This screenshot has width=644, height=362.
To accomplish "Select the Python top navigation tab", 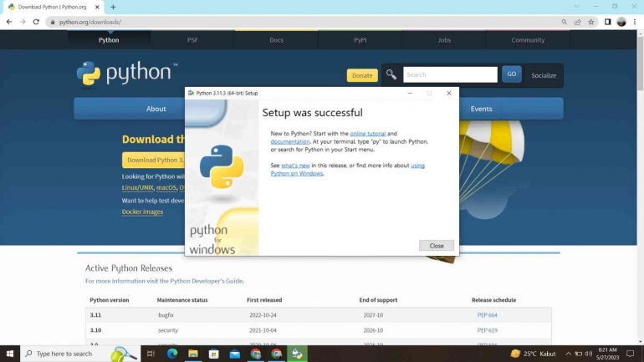I will click(x=109, y=40).
